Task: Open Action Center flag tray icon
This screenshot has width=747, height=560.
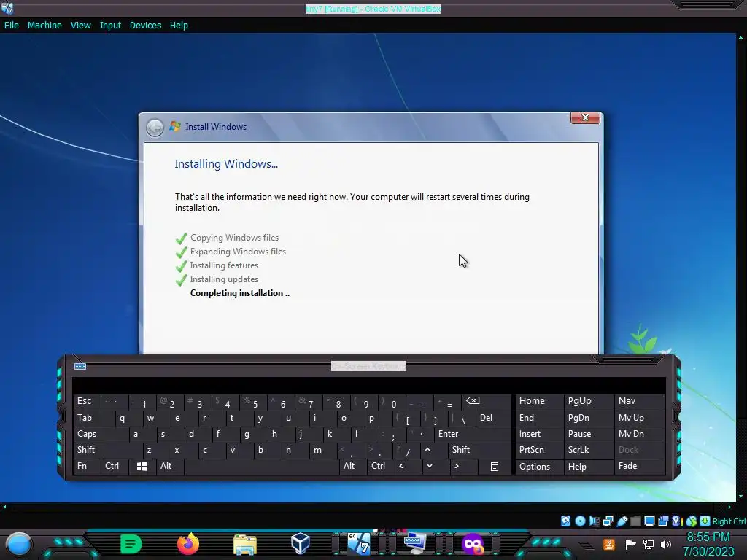Action: click(x=630, y=544)
